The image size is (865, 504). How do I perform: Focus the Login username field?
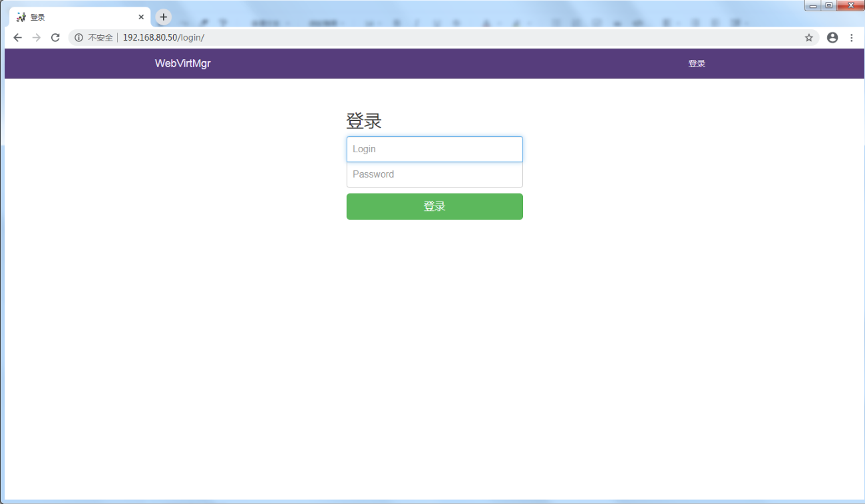click(x=434, y=150)
